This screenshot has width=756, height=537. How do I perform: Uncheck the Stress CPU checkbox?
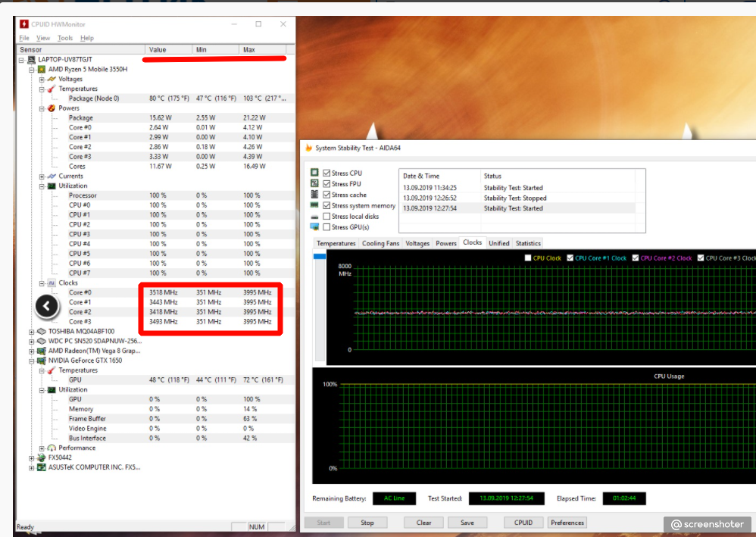pyautogui.click(x=327, y=173)
